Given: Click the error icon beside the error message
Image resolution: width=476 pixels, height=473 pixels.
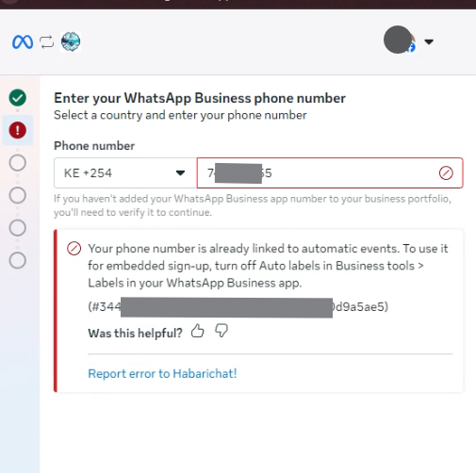Looking at the screenshot, I should [x=74, y=249].
